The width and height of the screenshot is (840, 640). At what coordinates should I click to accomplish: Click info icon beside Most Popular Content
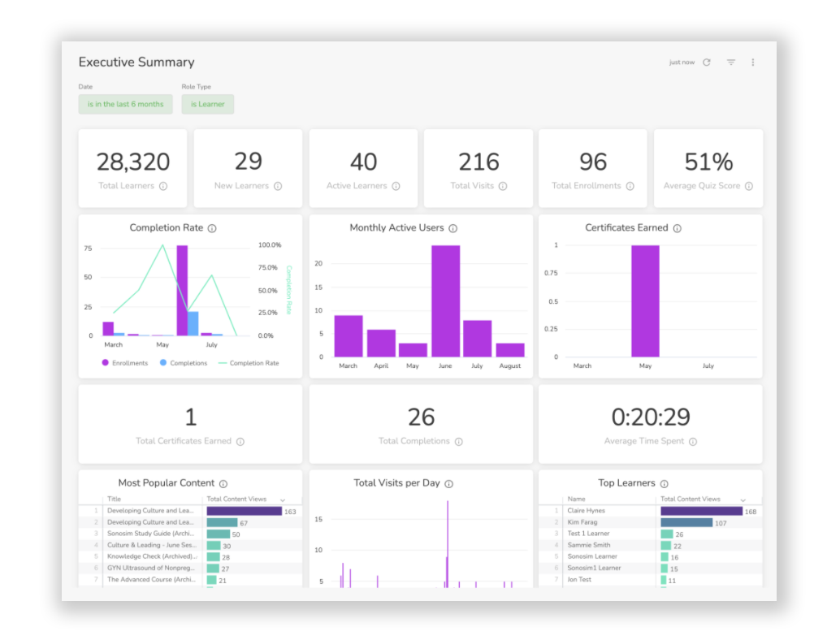(x=223, y=483)
